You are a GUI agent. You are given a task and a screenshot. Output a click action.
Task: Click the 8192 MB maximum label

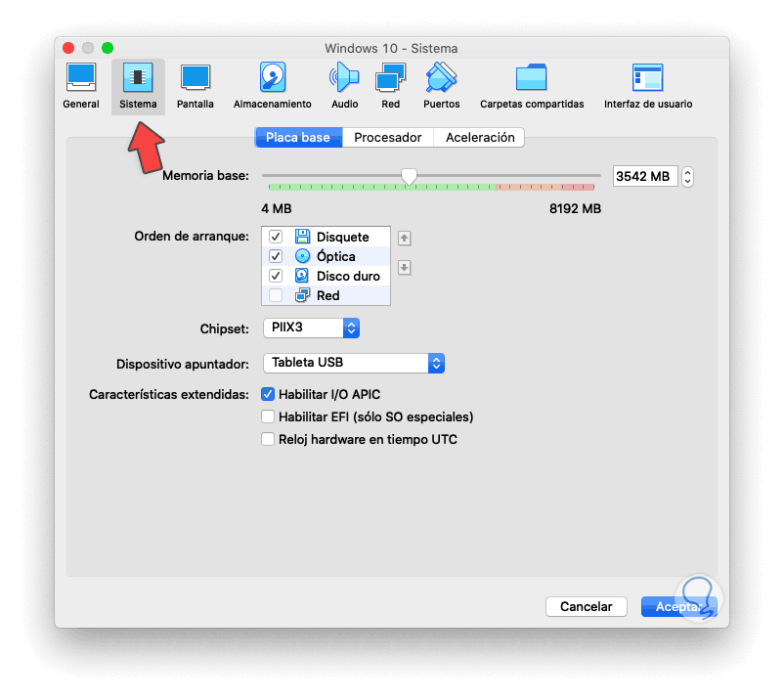[x=575, y=208]
